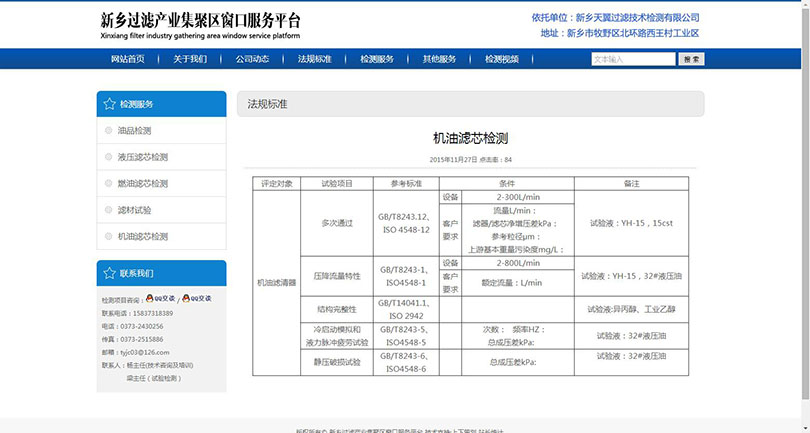
Task: Click the second QQ交谈 penguin icon
Action: 186,299
